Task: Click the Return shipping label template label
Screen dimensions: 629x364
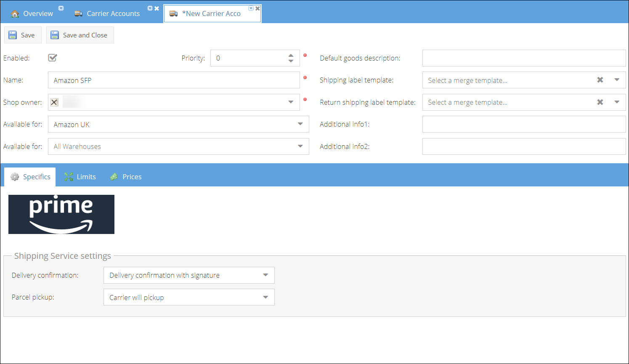Action: click(x=368, y=102)
